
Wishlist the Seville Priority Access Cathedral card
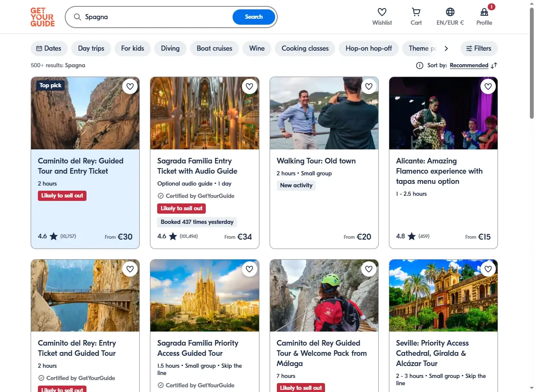(x=488, y=269)
